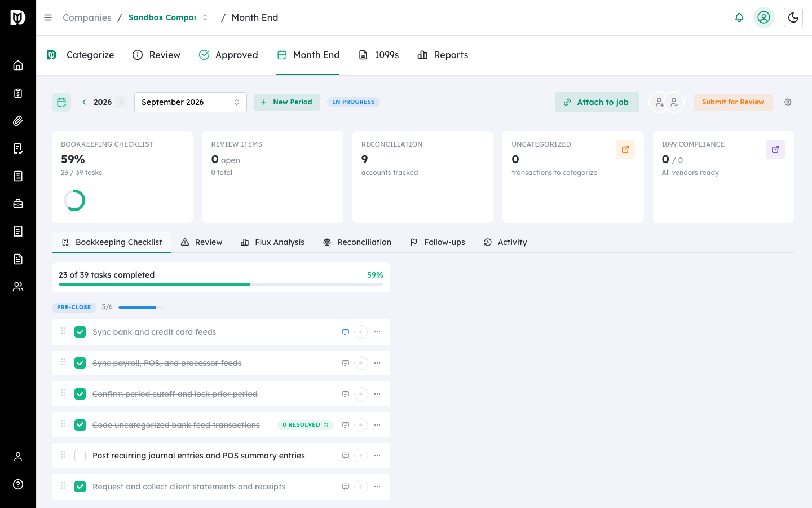Go to previous year chevron
Screen dimensions: 812x508
click(x=84, y=102)
